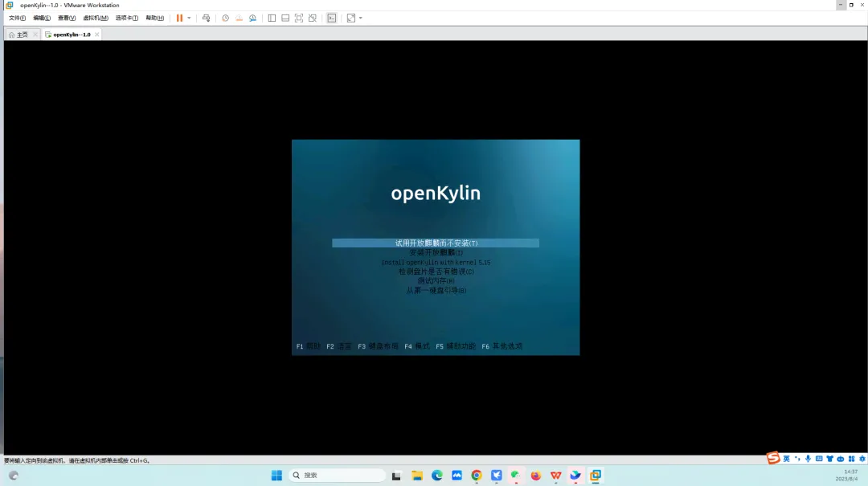Image resolution: width=868 pixels, height=486 pixels.
Task: Select 检测盘片是否有错误(C) entry
Action: tap(436, 272)
